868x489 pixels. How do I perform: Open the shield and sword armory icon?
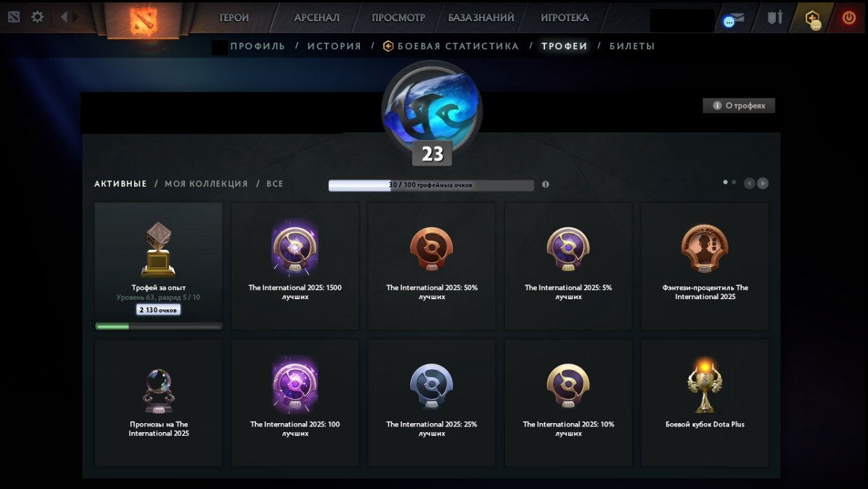coord(775,17)
